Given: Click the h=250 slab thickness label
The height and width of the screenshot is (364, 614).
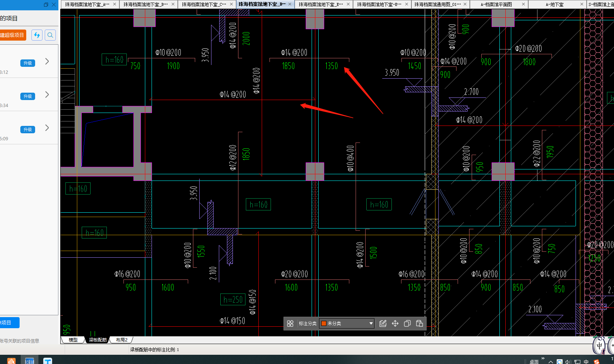Looking at the screenshot, I should click(233, 299).
